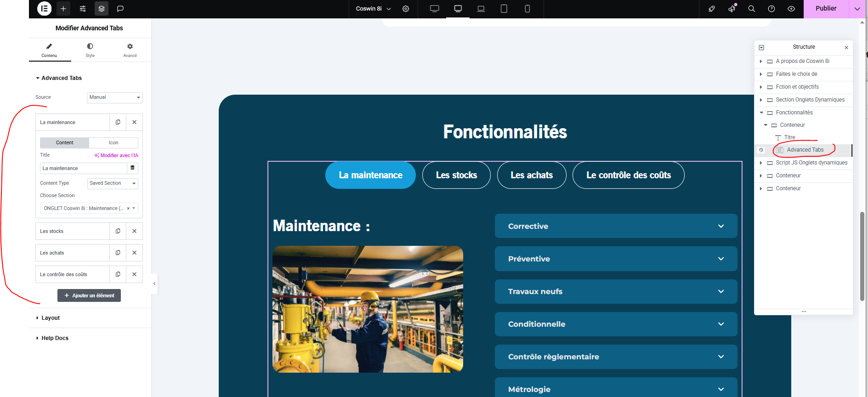Image resolution: width=868 pixels, height=397 pixels.
Task: Switch to the Style tab
Action: coord(90,50)
